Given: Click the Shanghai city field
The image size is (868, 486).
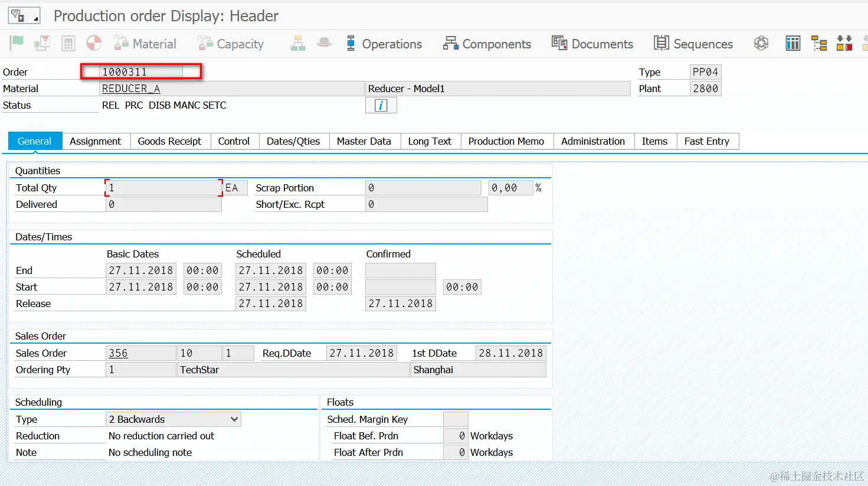Looking at the screenshot, I should 479,370.
